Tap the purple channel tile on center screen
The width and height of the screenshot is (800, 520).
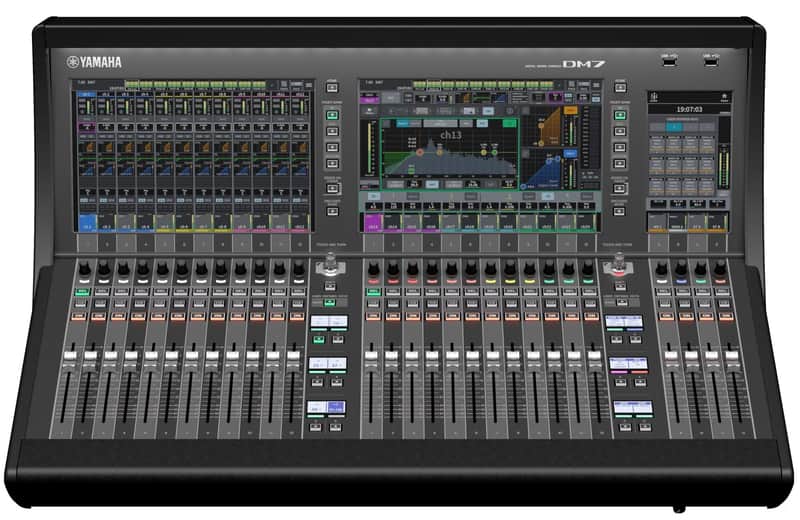pos(373,223)
